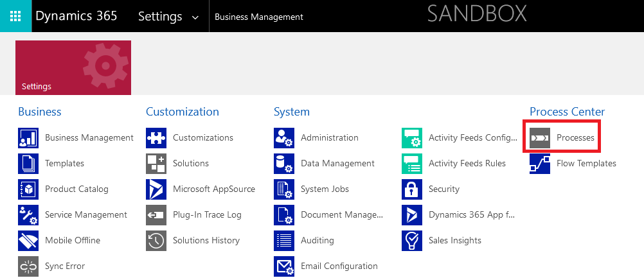Open the Product Catalog link
Image resolution: width=644 pixels, height=278 pixels.
(x=76, y=189)
